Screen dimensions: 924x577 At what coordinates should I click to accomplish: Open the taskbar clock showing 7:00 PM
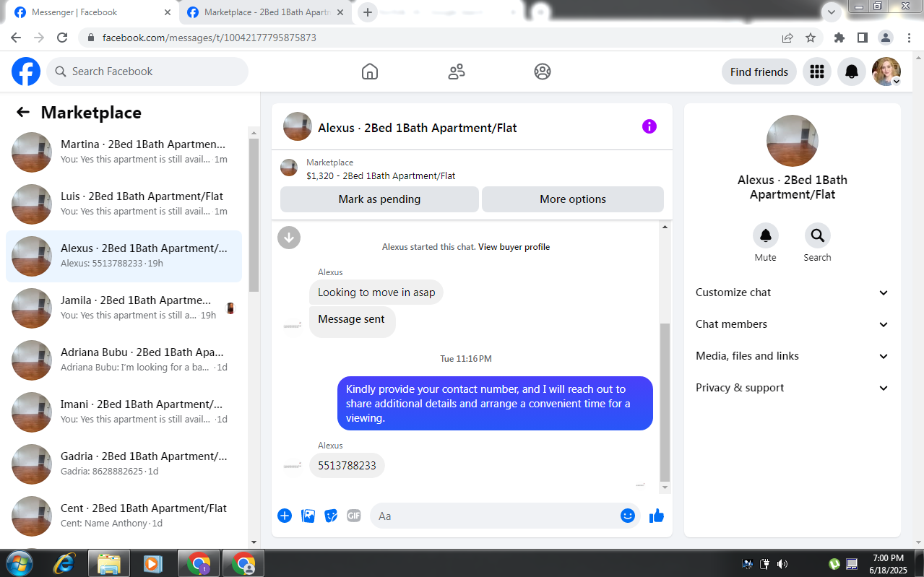pyautogui.click(x=888, y=563)
